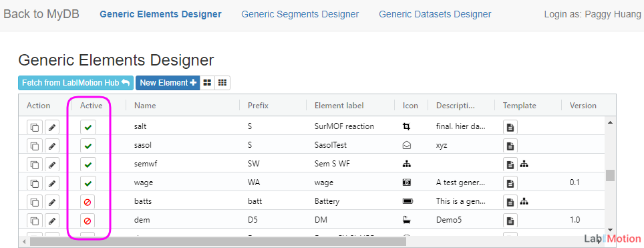This screenshot has width=644, height=248.
Task: Open the template document for wage
Action: pyautogui.click(x=510, y=183)
